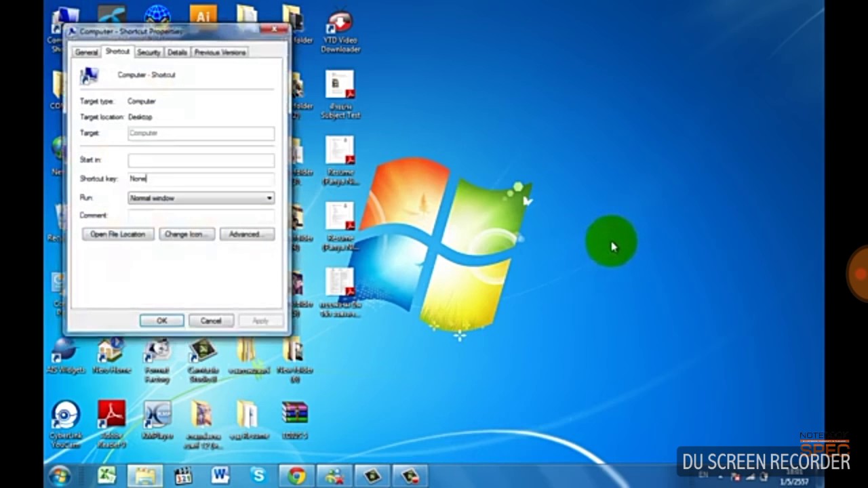
Task: Select the Subject Test PDF on desktop
Action: pyautogui.click(x=340, y=95)
